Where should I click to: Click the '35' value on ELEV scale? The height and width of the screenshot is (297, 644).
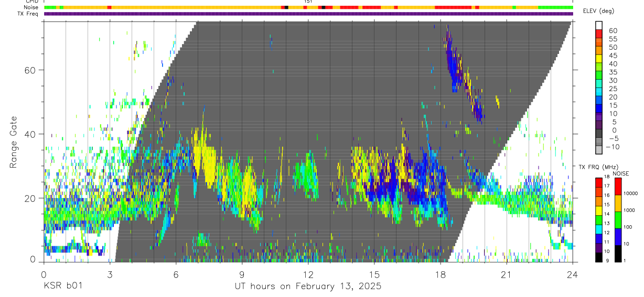click(x=613, y=72)
